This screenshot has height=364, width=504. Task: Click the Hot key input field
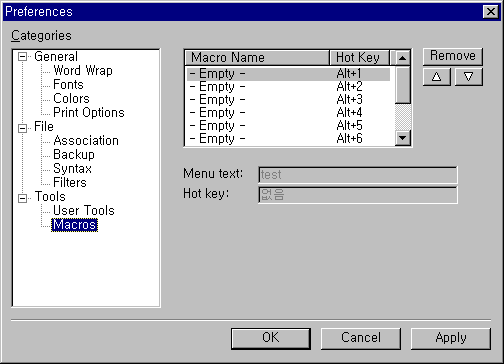[x=358, y=195]
